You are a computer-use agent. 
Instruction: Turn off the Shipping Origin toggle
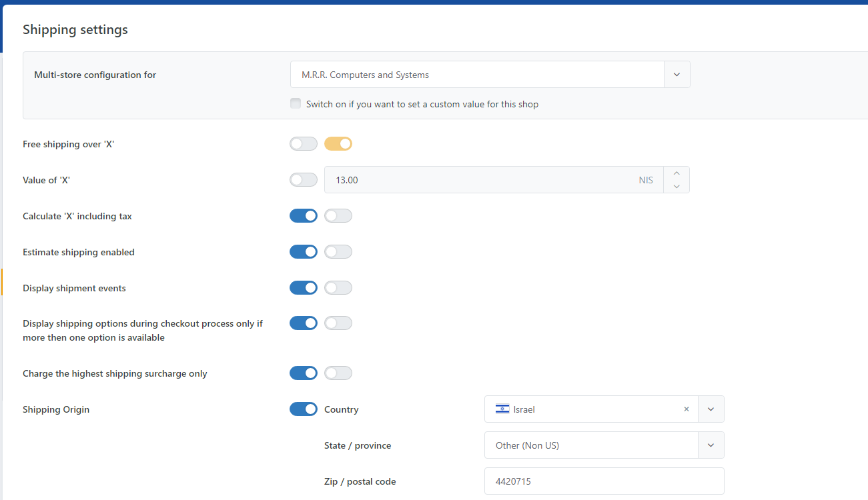pos(304,409)
